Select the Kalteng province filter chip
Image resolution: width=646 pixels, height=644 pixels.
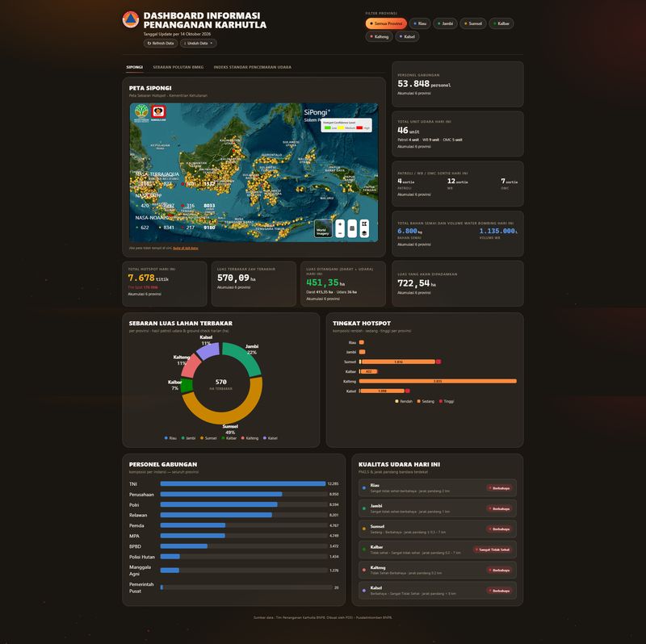tap(379, 36)
